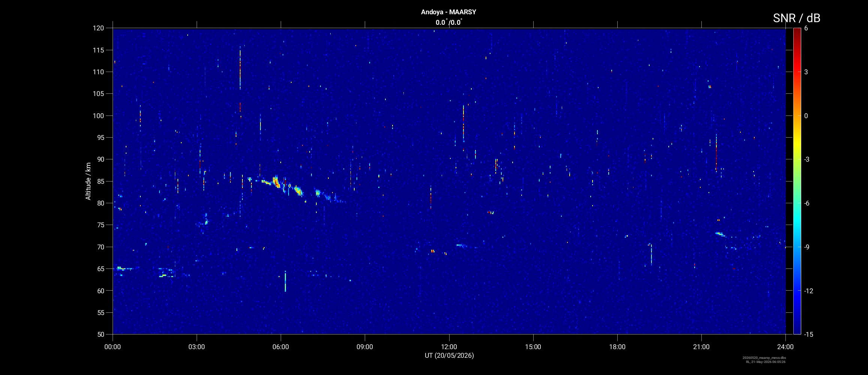The height and width of the screenshot is (375, 868).
Task: Click the altitude tick label '120'
Action: (x=98, y=28)
